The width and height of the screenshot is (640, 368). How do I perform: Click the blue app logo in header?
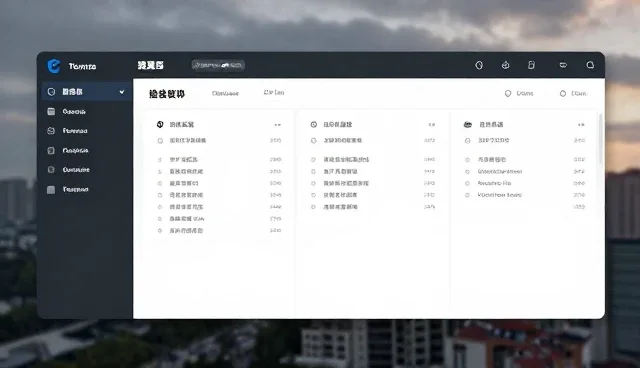click(x=54, y=66)
